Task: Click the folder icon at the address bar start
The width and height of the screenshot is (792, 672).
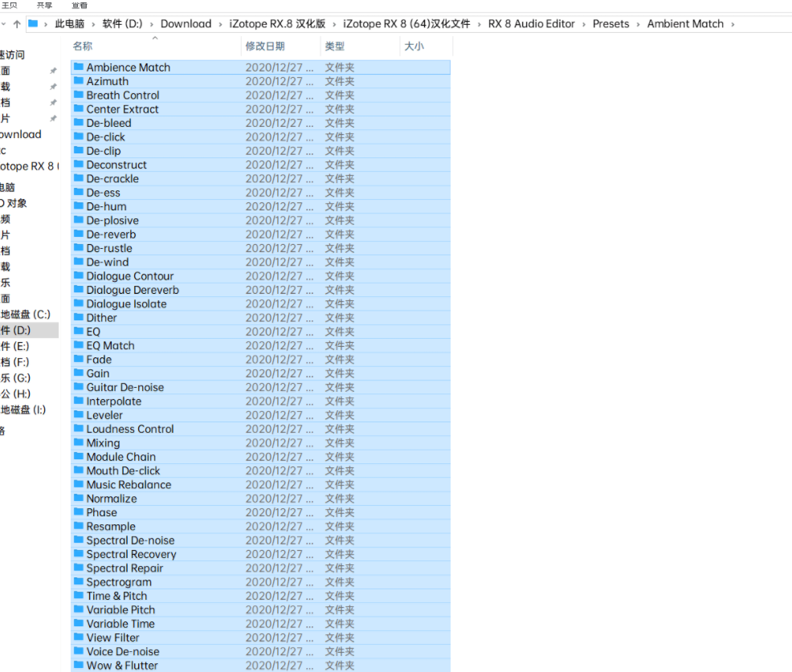Action: [x=33, y=24]
